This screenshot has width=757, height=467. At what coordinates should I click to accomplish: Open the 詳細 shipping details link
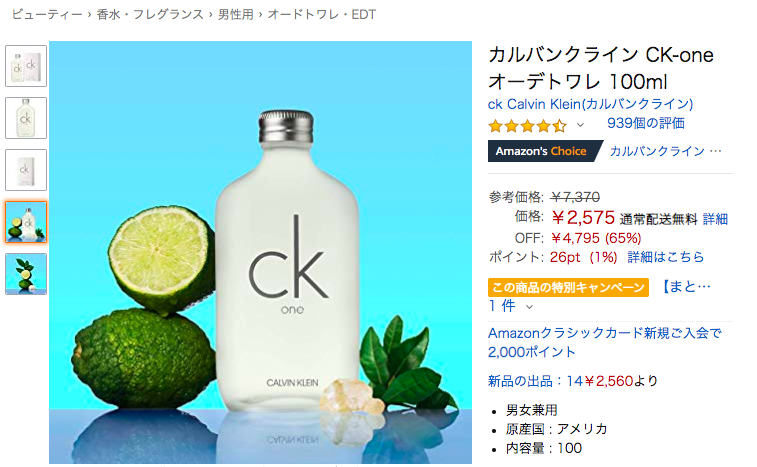pos(715,219)
